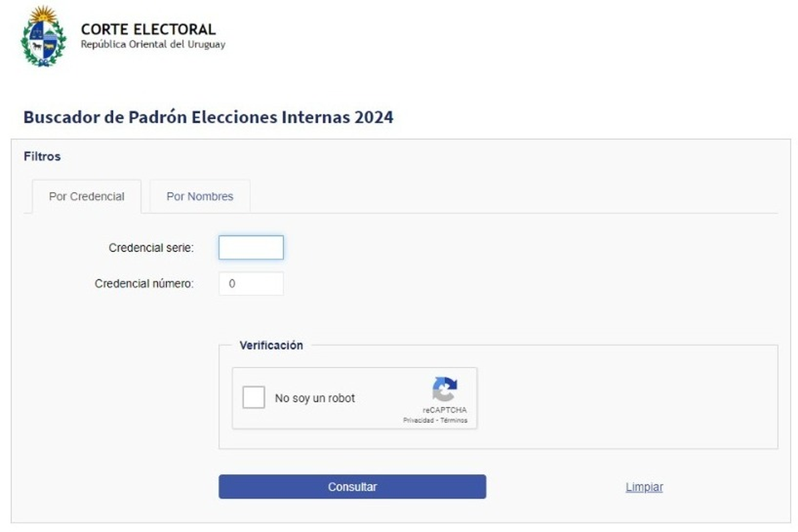Click the CORTE ELECTORAL header title
The width and height of the screenshot is (798, 532).
148,29
